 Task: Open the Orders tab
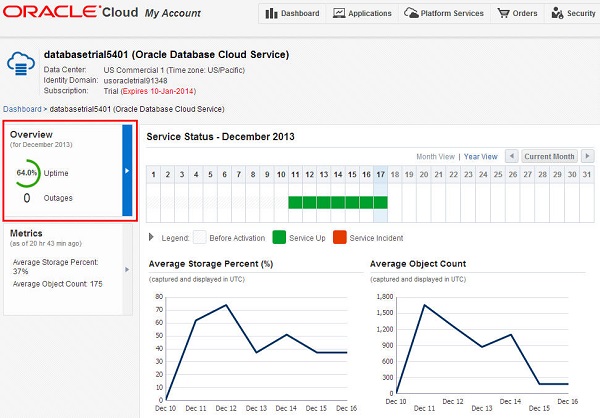[x=517, y=13]
